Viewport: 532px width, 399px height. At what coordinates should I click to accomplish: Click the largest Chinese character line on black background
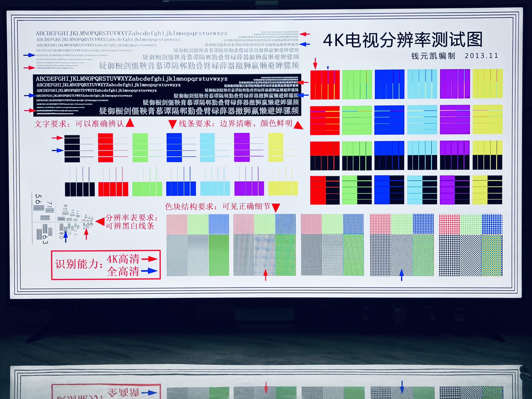pyautogui.click(x=199, y=111)
